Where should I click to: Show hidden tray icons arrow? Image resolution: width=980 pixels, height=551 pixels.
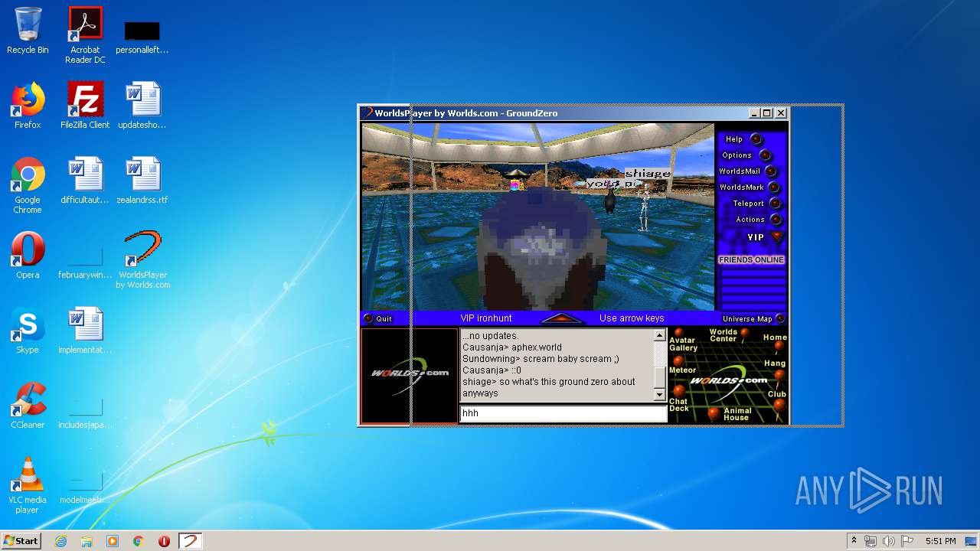pyautogui.click(x=854, y=541)
